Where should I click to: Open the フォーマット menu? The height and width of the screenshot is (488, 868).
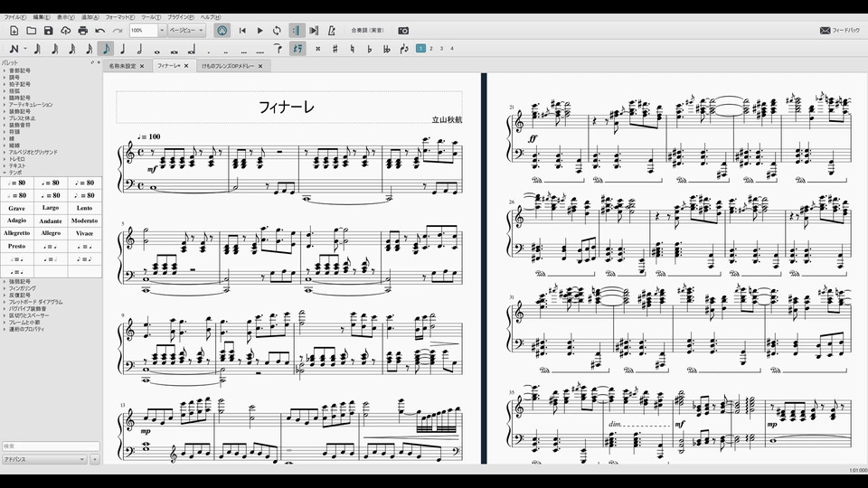coord(120,17)
